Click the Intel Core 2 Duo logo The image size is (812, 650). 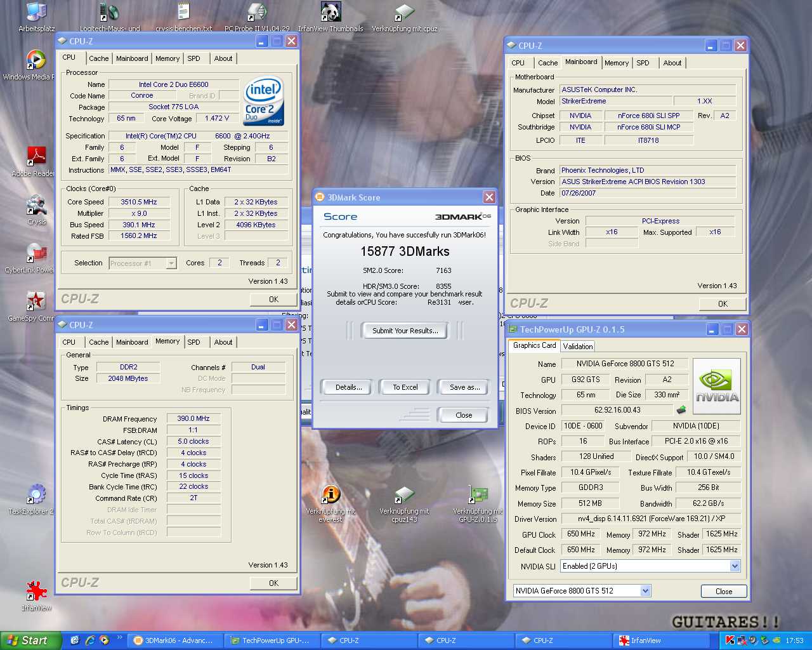tap(263, 102)
